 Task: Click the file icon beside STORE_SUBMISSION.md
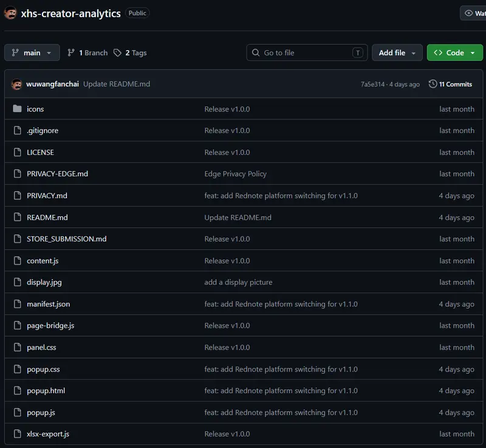pyautogui.click(x=18, y=239)
